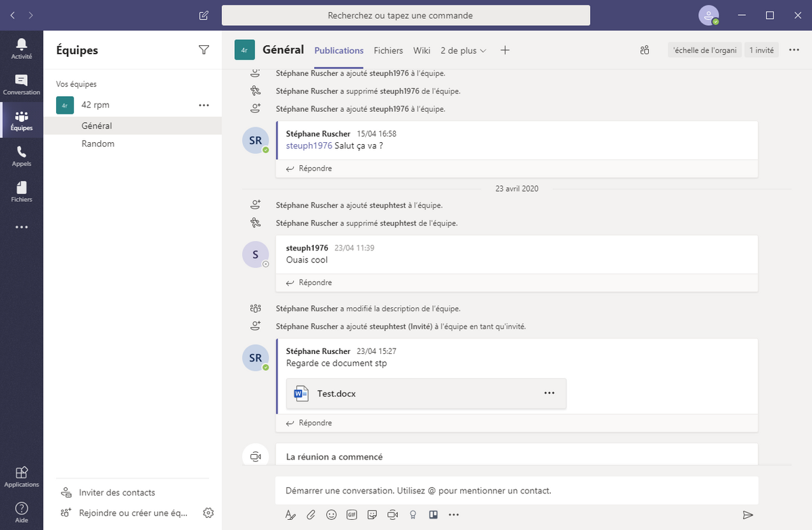
Task: Click Stéphane Ruscher name on 23/04 15:27 message
Action: (318, 351)
